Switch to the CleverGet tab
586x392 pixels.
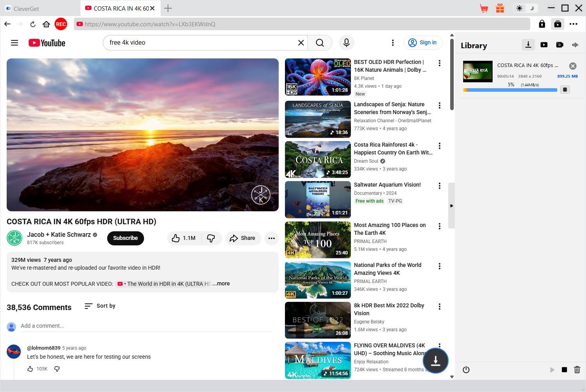(40, 8)
